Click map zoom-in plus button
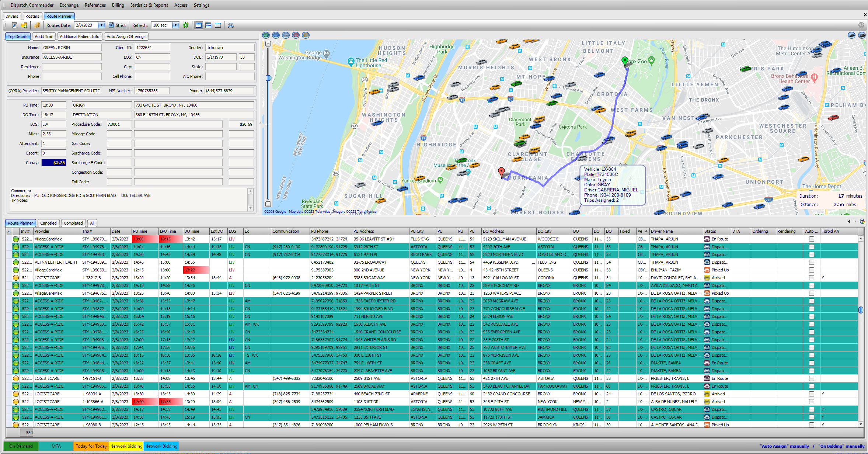868x454 pixels. pos(268,44)
